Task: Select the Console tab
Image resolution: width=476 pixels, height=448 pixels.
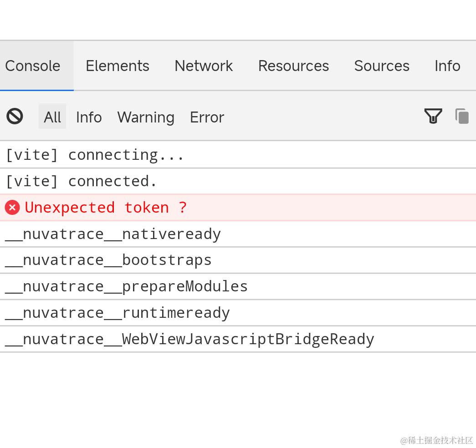Action: click(x=33, y=66)
